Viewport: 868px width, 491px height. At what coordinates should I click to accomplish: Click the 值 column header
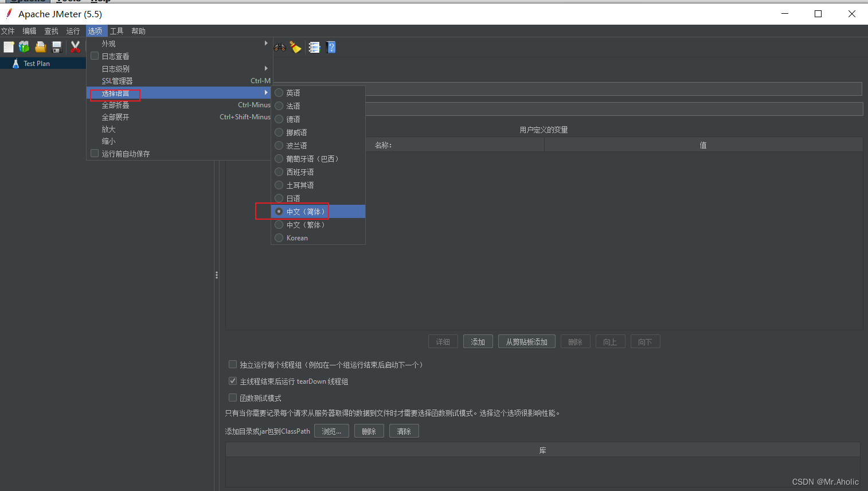[x=703, y=145]
